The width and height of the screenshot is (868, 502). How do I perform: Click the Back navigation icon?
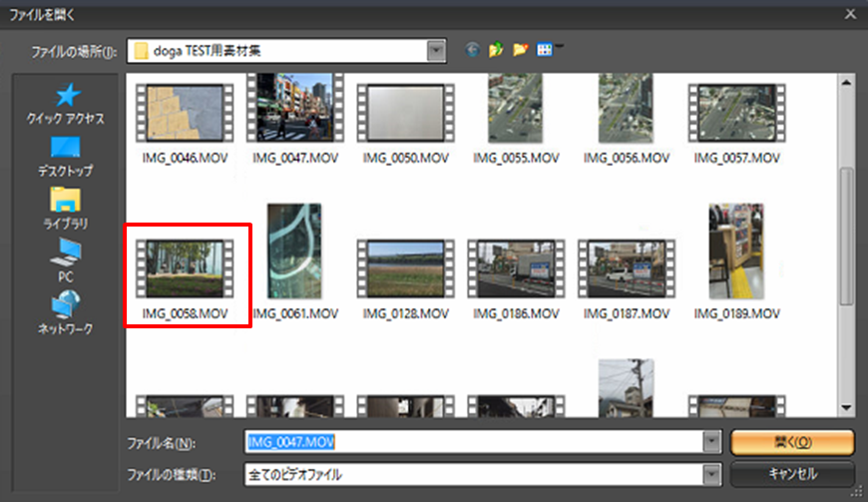click(473, 50)
